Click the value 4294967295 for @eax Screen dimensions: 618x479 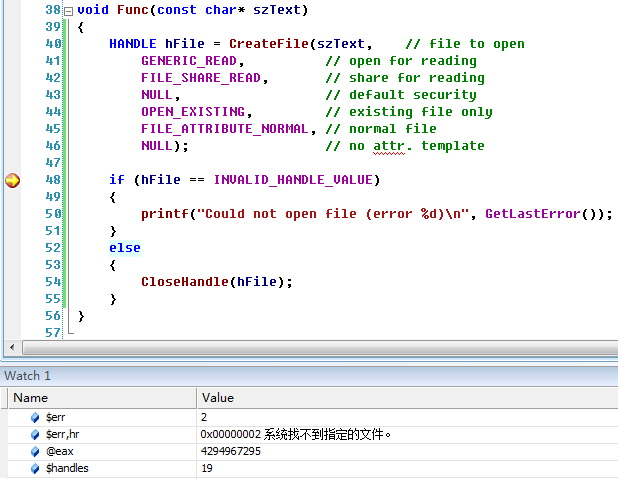(x=231, y=451)
